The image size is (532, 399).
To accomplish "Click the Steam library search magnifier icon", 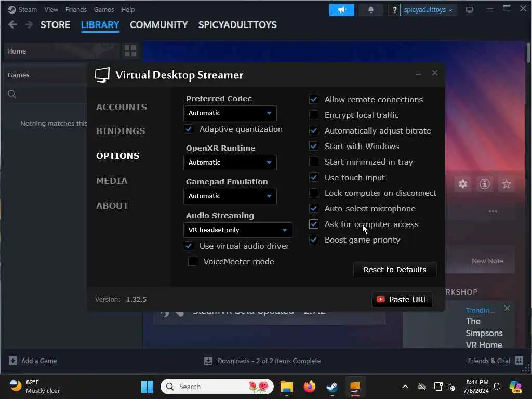I will point(12,94).
